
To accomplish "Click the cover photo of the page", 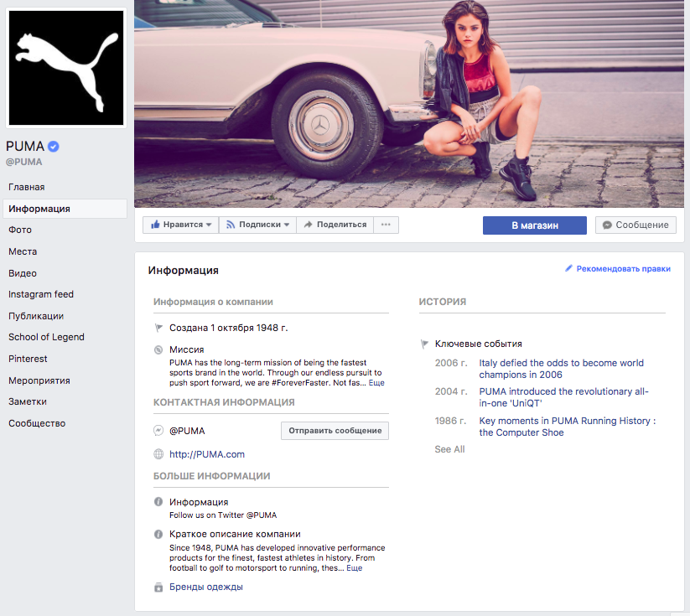I will click(409, 104).
